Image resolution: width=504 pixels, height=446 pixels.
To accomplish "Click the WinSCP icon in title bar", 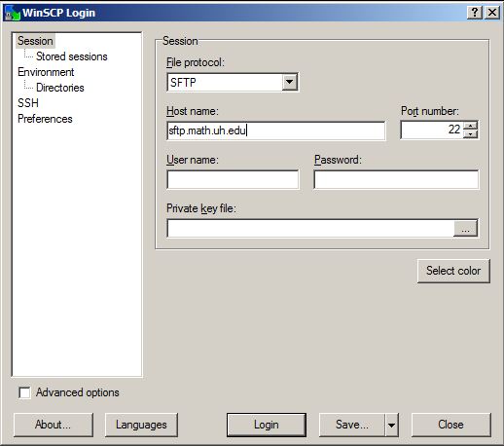I will point(13,13).
